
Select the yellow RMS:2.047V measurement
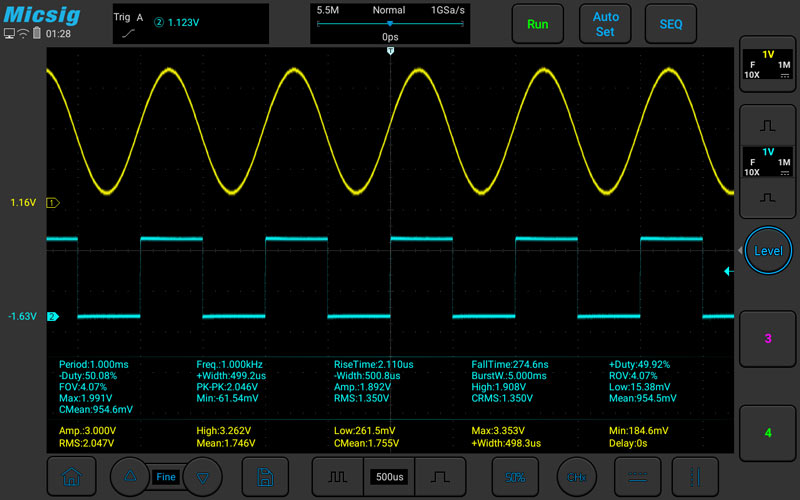[x=86, y=443]
